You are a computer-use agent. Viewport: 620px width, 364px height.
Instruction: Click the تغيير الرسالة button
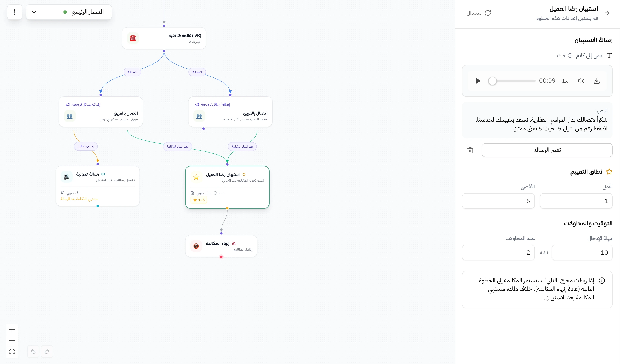point(547,150)
